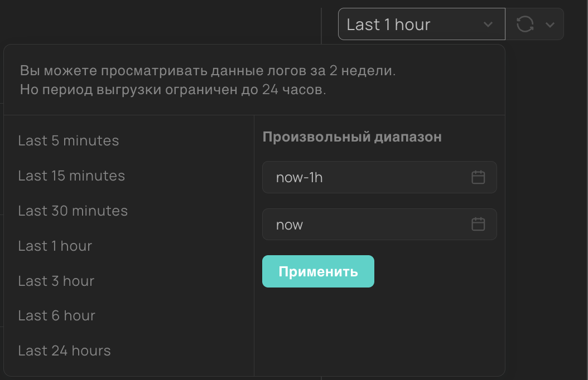This screenshot has width=588, height=380.
Task: Open the calendar picker for the now field
Action: pos(478,224)
